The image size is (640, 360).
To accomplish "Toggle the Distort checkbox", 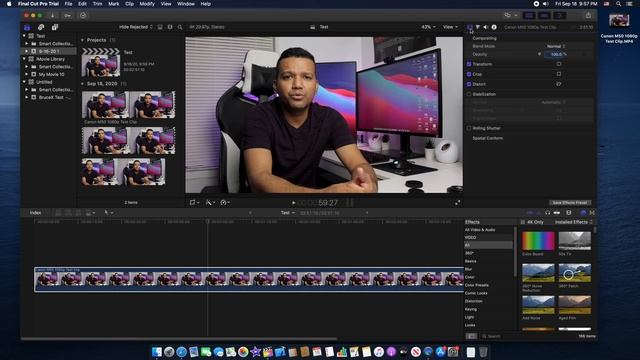I will pos(469,84).
